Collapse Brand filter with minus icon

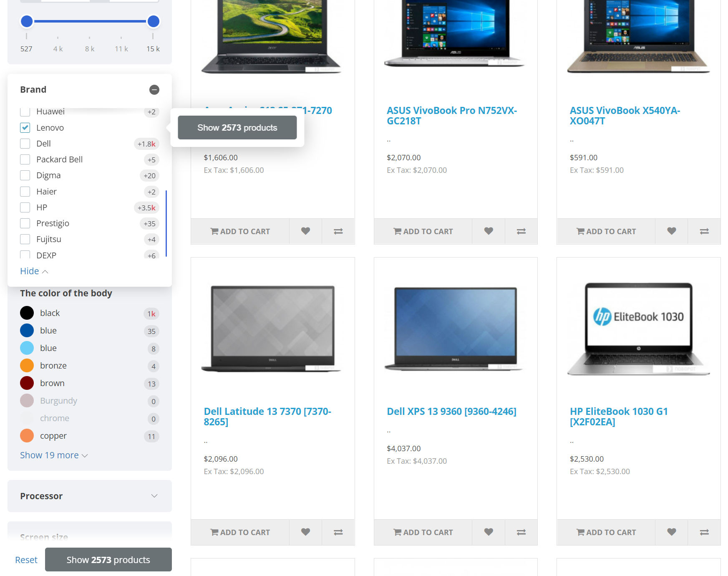point(154,90)
